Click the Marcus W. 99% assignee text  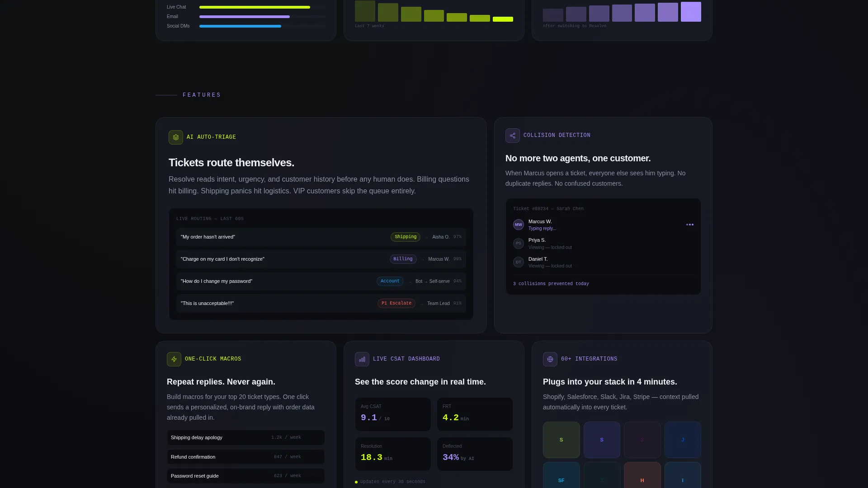pyautogui.click(x=445, y=259)
